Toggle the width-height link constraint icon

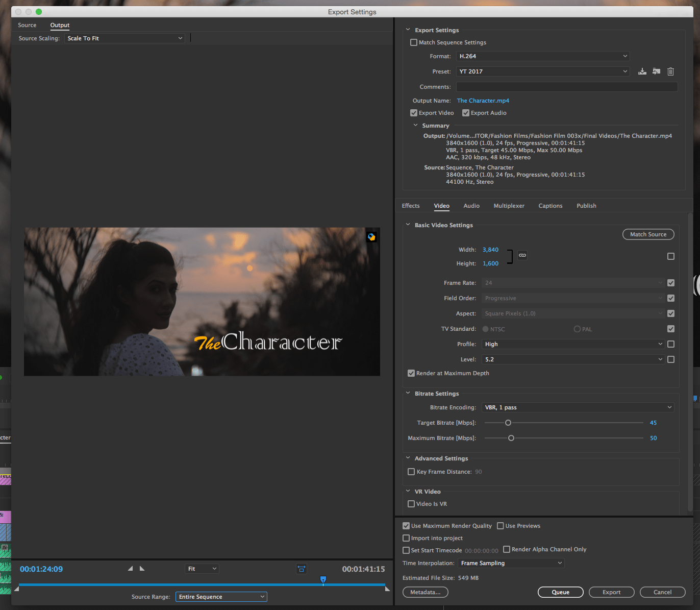pyautogui.click(x=522, y=255)
